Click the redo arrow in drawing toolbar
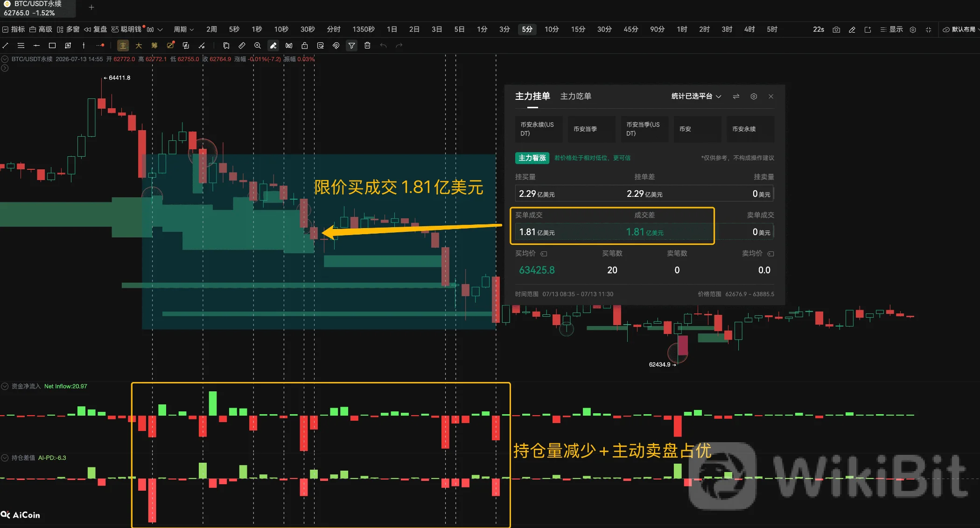The width and height of the screenshot is (980, 528). coord(399,46)
